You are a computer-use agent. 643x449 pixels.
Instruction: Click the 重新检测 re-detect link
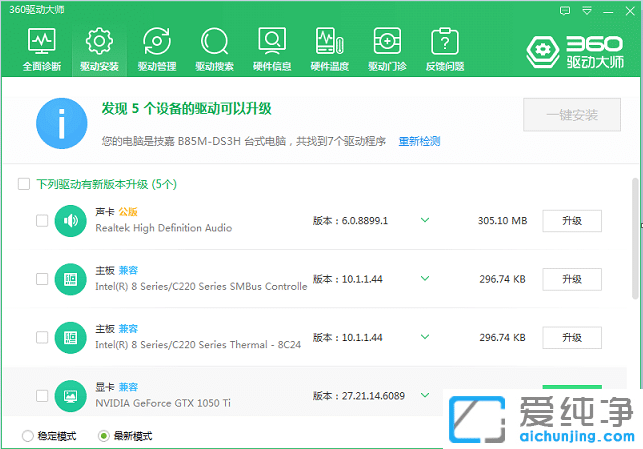(x=419, y=141)
